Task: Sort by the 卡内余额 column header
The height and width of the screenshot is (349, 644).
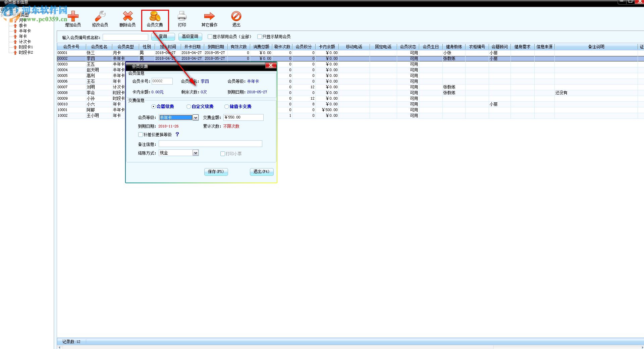Action: coord(327,47)
